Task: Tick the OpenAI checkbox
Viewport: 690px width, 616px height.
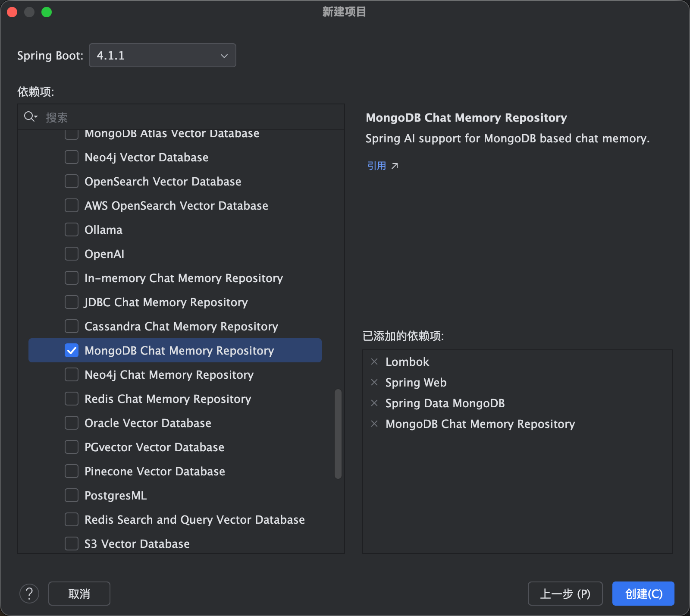Action: pos(72,254)
